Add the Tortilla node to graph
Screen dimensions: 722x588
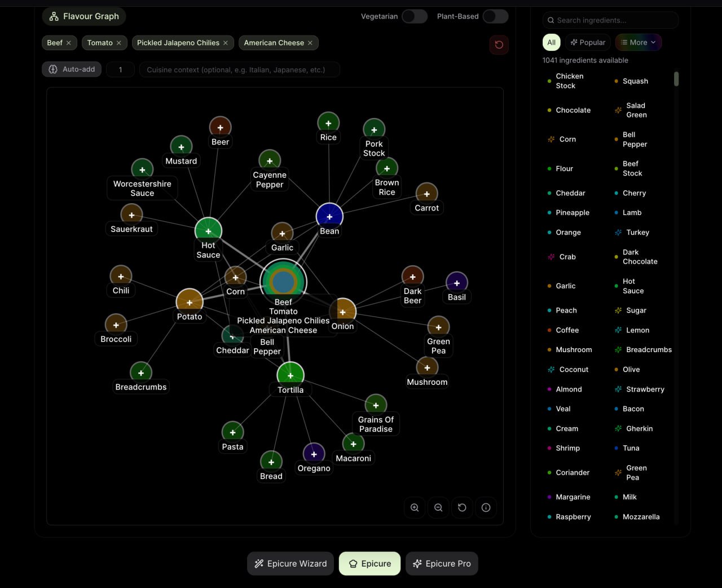click(x=290, y=375)
